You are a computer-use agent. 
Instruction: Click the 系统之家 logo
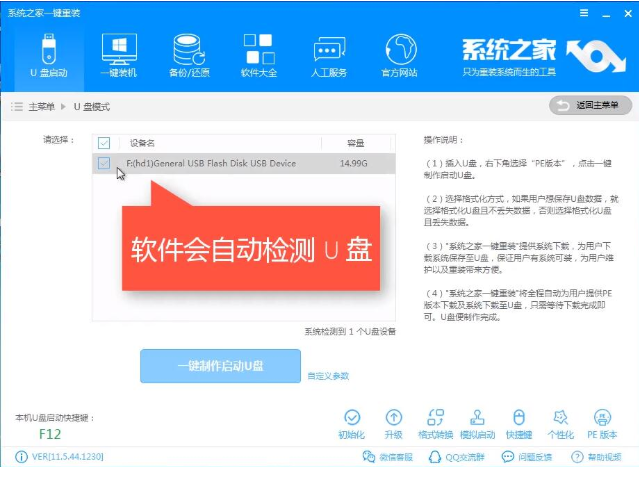[x=544, y=57]
